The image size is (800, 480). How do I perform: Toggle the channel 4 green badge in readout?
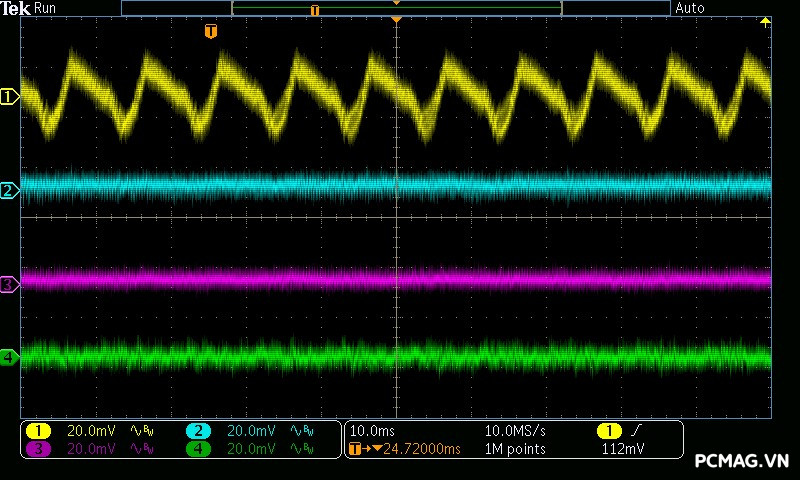[198, 449]
